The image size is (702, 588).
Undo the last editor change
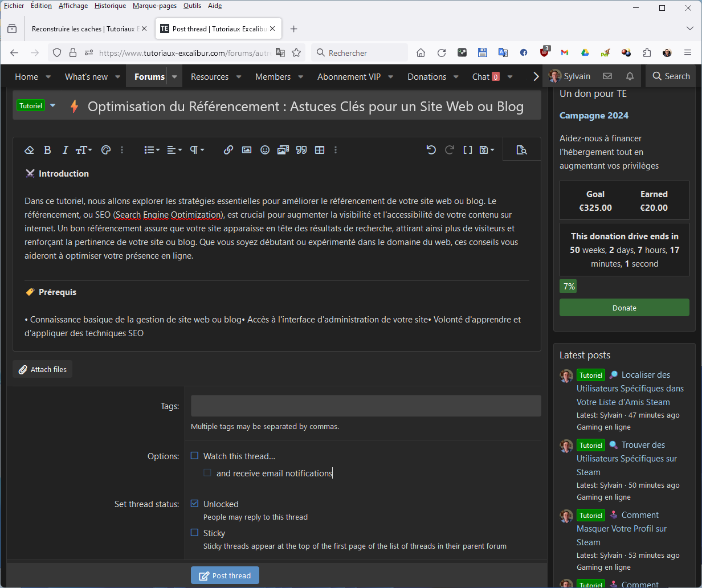coord(431,150)
